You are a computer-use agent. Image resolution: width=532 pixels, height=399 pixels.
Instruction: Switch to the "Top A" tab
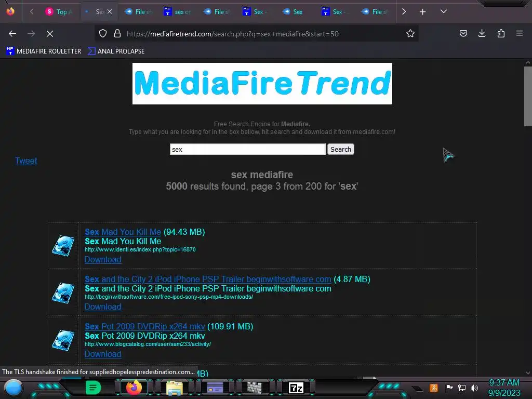tap(58, 11)
